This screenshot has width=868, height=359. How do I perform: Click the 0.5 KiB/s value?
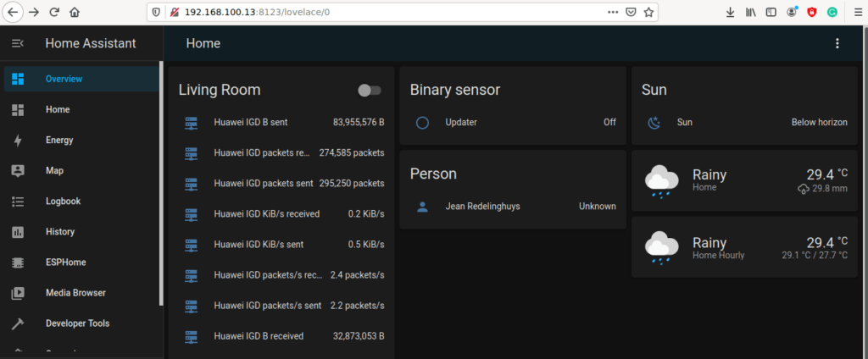[366, 244]
